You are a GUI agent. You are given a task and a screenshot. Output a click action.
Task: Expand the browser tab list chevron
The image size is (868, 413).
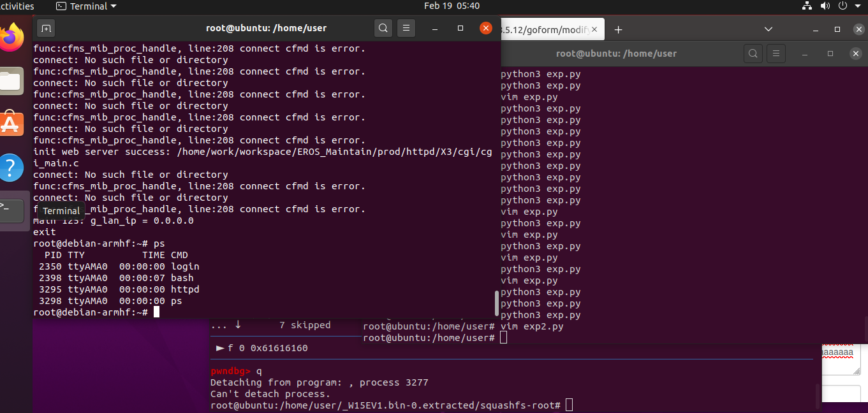(x=769, y=29)
